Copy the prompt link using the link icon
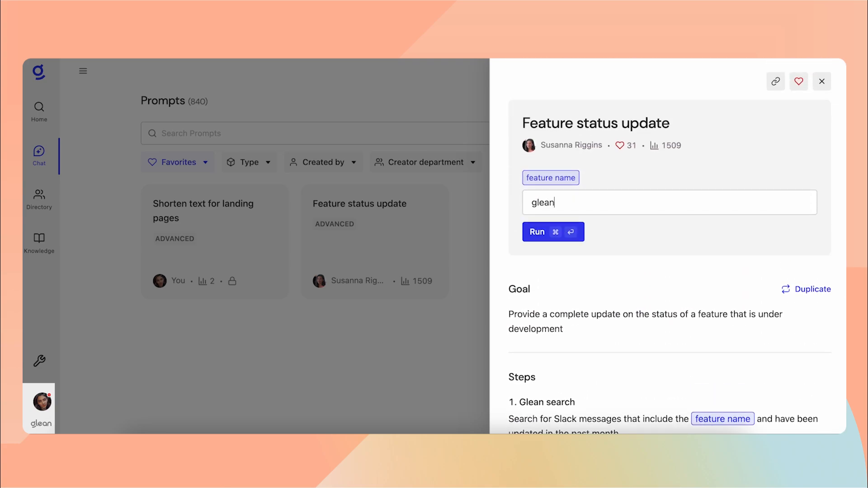Image resolution: width=868 pixels, height=488 pixels. (776, 81)
